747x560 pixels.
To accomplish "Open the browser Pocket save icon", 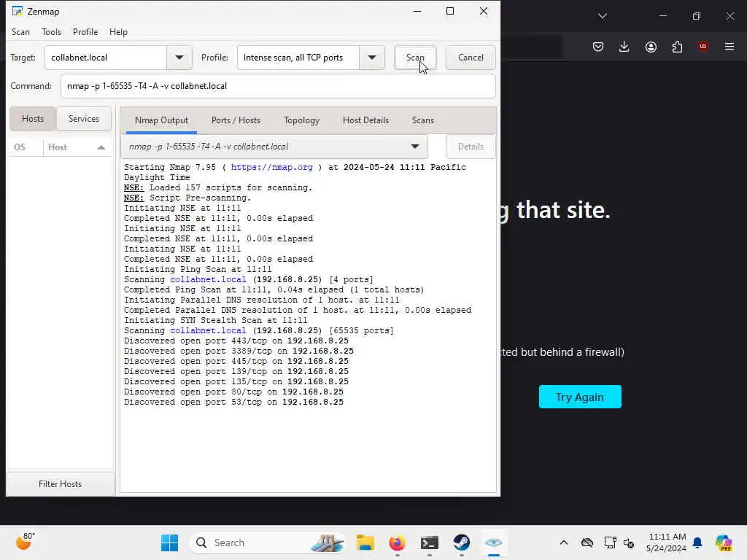I will point(598,47).
